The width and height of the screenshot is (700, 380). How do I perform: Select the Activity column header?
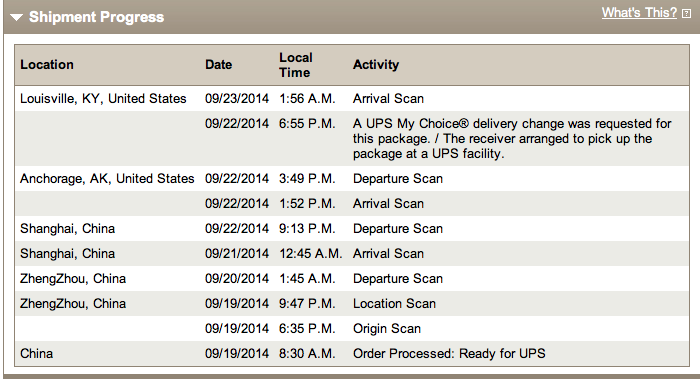point(376,65)
